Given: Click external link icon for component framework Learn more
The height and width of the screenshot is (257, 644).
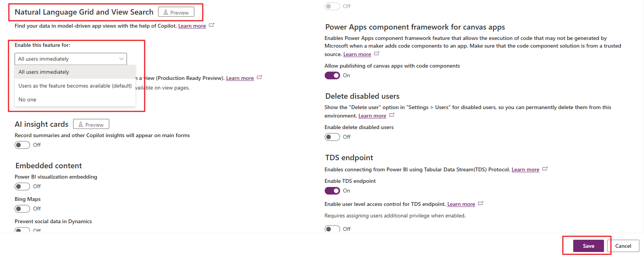Looking at the screenshot, I should point(377,54).
